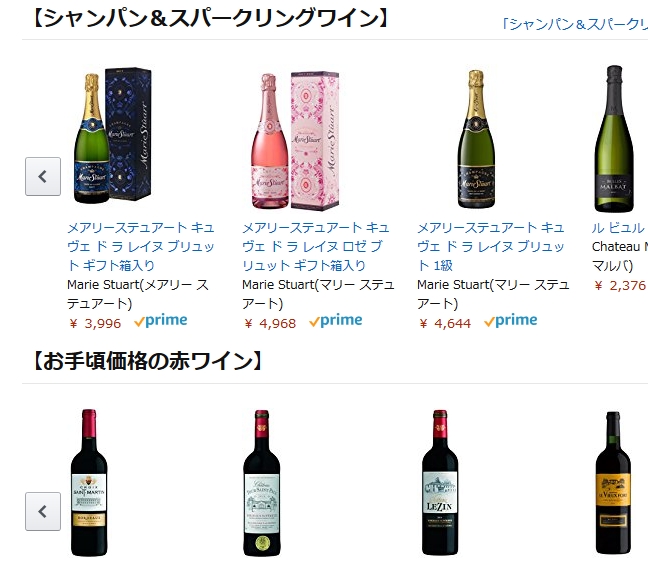Open Marie Stuart Brut 1級 bottle image
Image resolution: width=648 pixels, height=561 pixels.
point(476,139)
